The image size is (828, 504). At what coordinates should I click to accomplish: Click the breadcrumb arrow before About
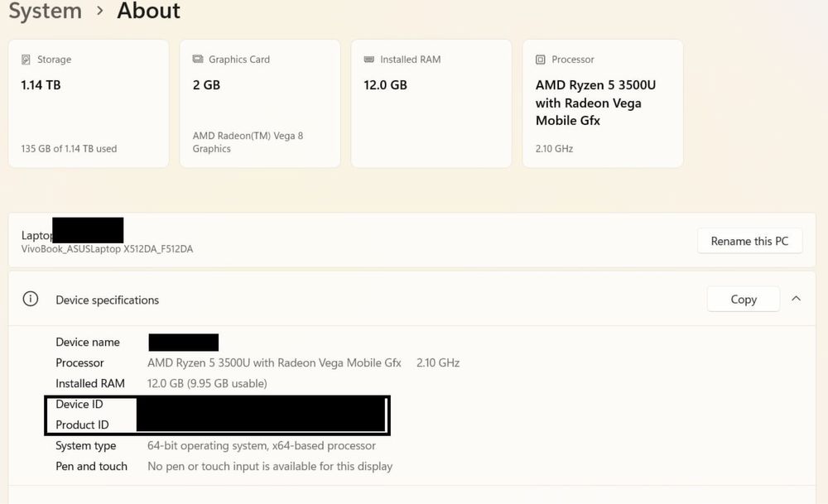[100, 11]
